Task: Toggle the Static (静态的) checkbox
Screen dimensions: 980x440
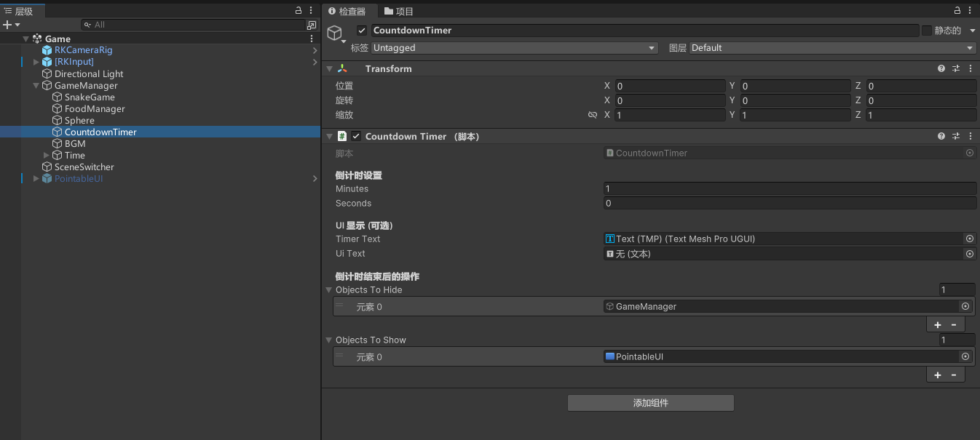Action: (927, 31)
